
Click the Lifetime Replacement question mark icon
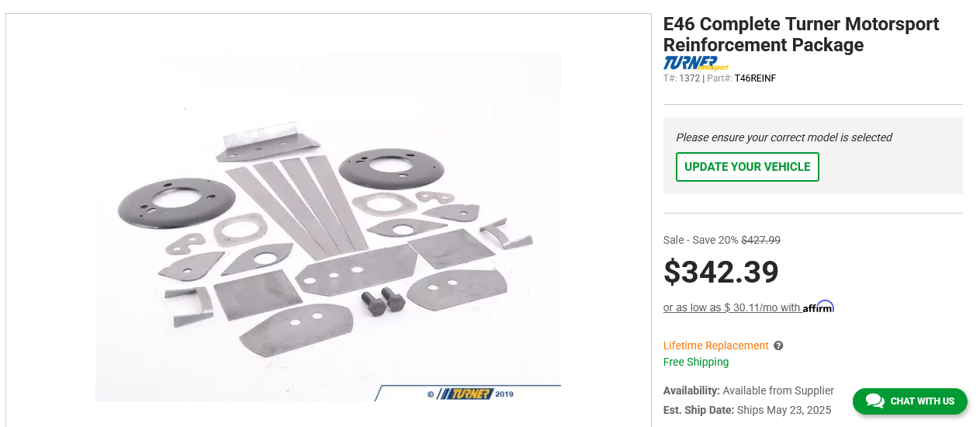pyautogui.click(x=778, y=345)
